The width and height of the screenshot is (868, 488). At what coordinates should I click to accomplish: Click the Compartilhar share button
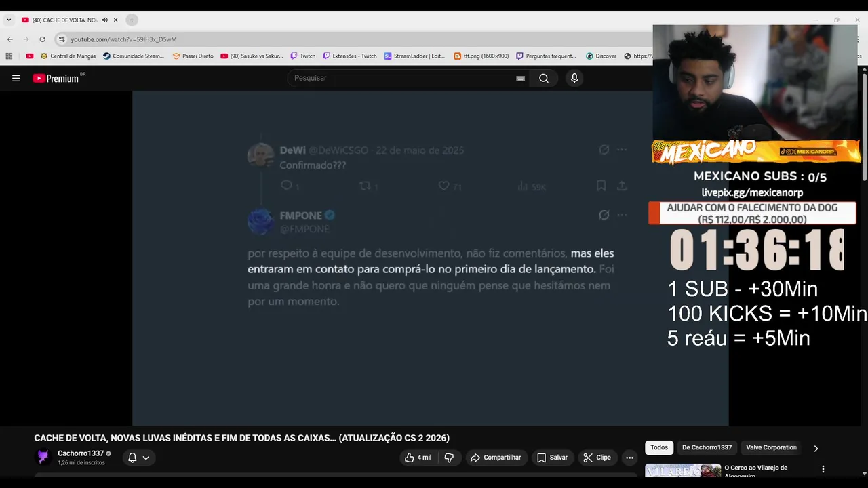[x=496, y=457]
